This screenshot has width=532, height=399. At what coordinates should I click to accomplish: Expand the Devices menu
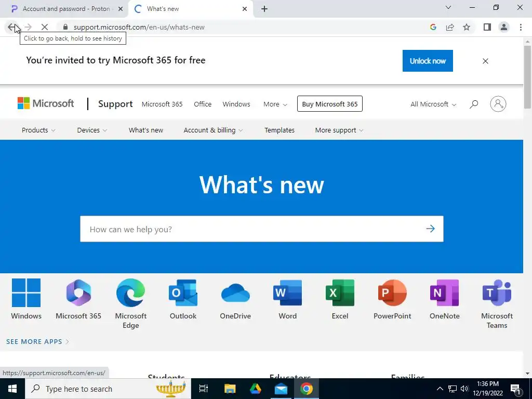click(x=92, y=130)
